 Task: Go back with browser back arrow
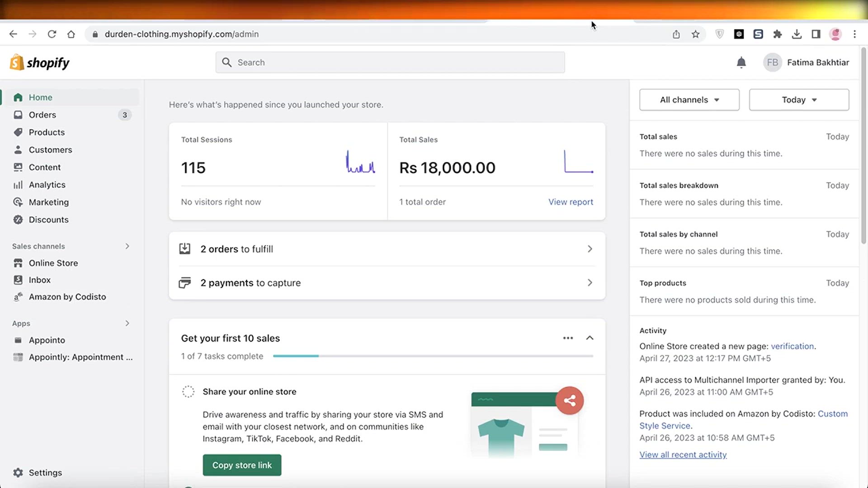pyautogui.click(x=13, y=34)
